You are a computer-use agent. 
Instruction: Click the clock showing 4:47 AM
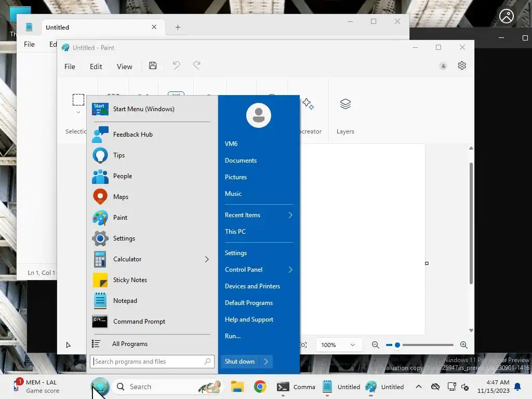(494, 387)
